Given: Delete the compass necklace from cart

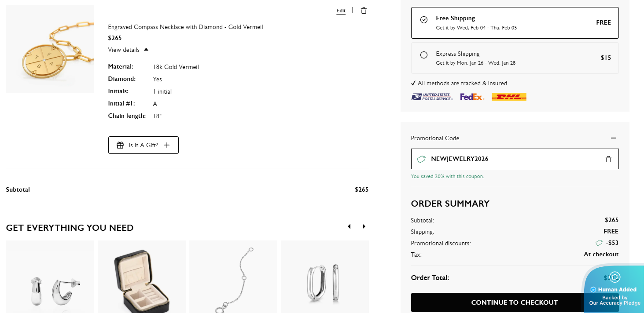Looking at the screenshot, I should coord(364,11).
